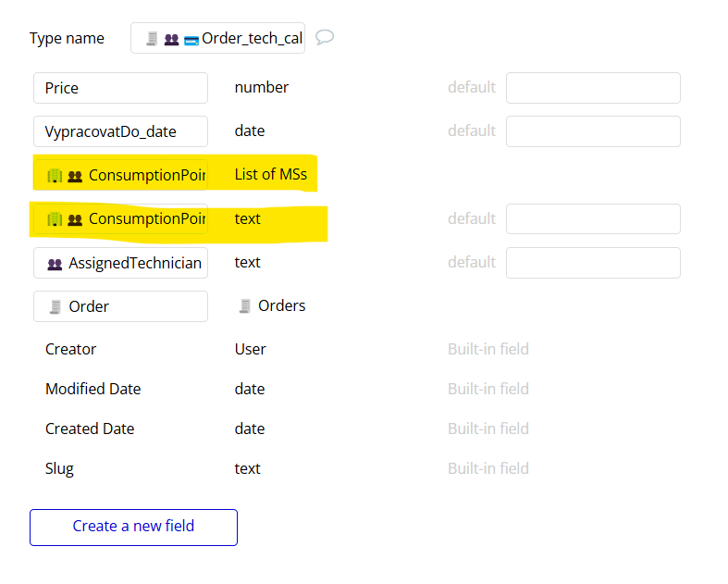
Task: Click the 'text' type of AssignedTechnician
Action: (248, 263)
